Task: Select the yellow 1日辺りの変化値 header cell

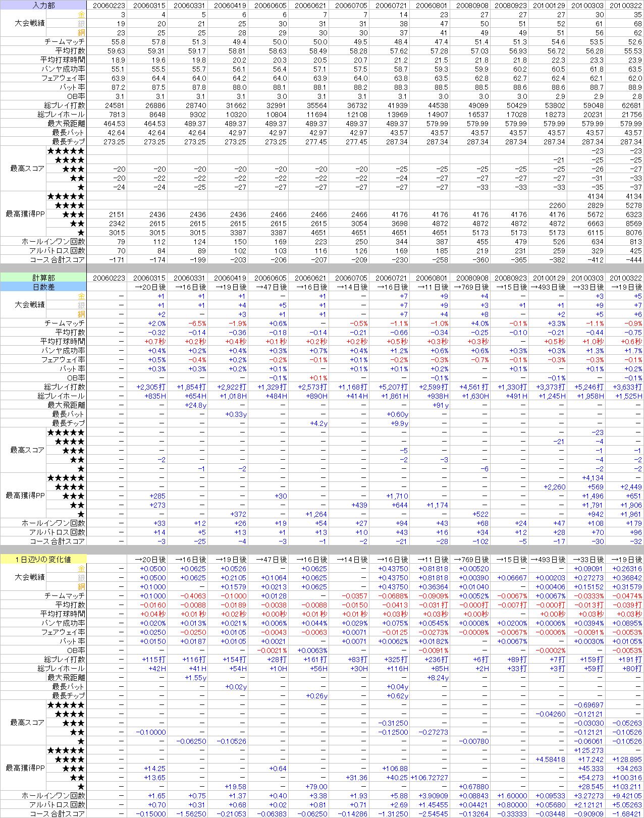Action: [43, 560]
